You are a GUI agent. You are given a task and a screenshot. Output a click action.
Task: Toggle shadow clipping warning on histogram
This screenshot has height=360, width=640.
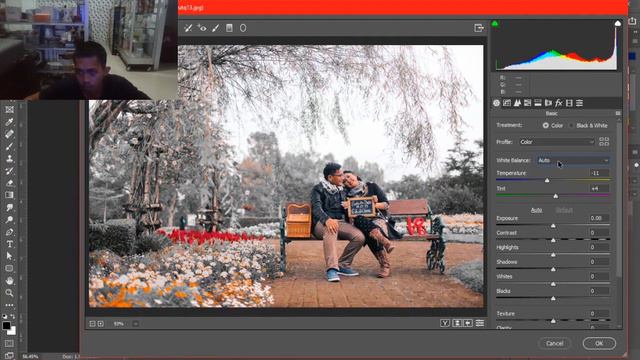point(495,24)
